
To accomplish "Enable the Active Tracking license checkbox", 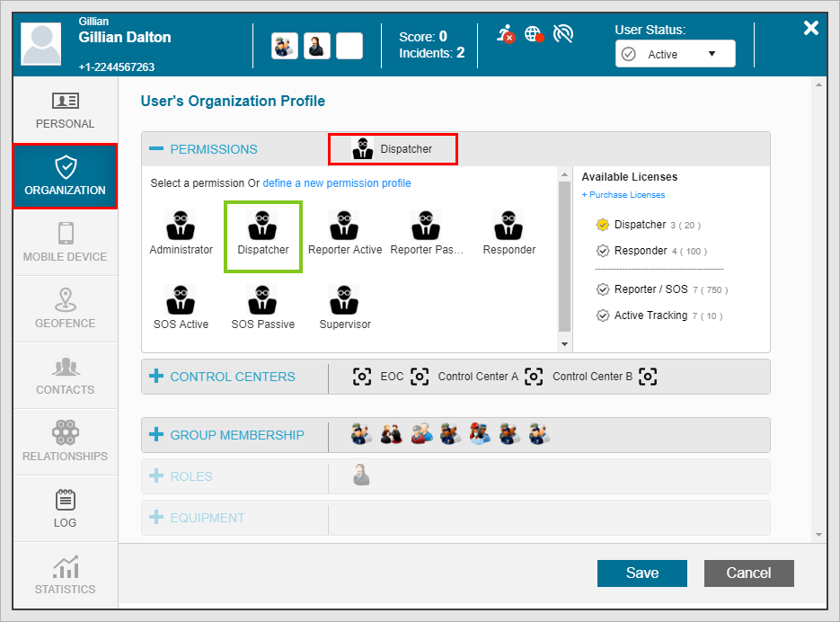I will (x=603, y=315).
